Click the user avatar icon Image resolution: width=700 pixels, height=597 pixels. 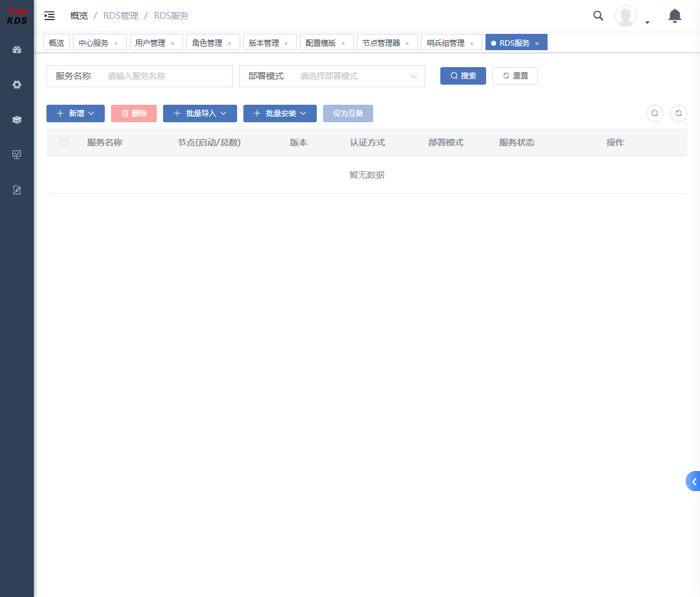point(626,16)
